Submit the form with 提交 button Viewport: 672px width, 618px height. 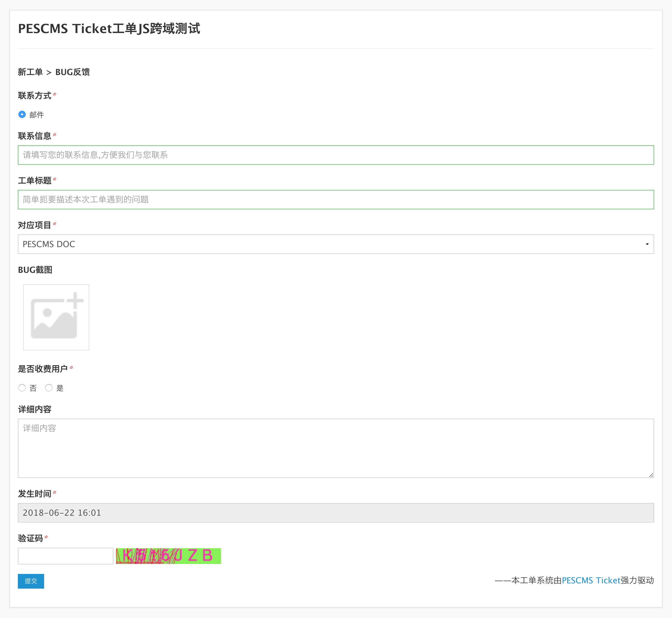(31, 581)
